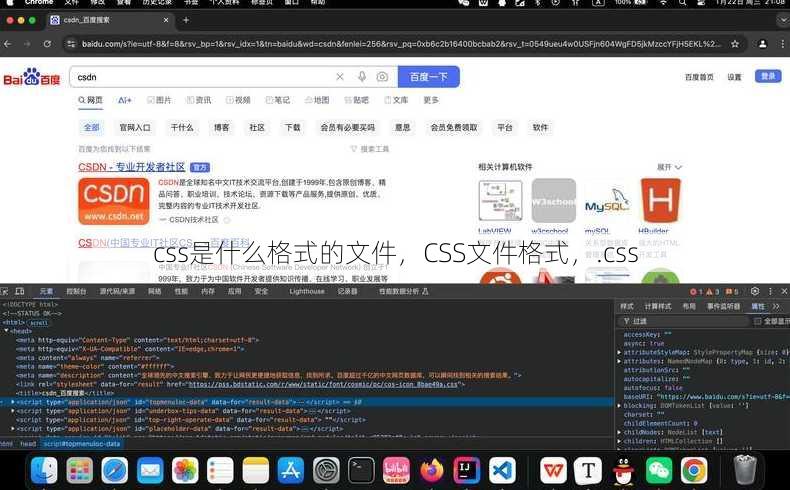Collapse the head element node
Image resolution: width=790 pixels, height=490 pixels.
[7, 331]
